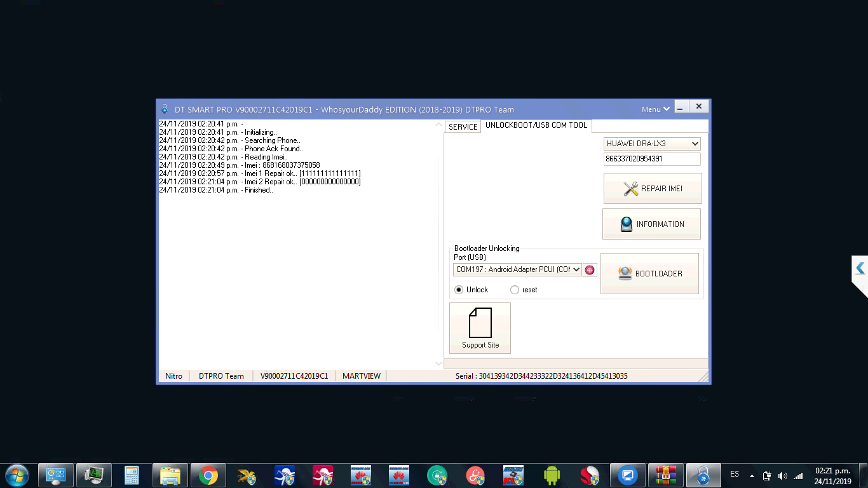
Task: Click the Nitro status bar entry
Action: tap(173, 376)
